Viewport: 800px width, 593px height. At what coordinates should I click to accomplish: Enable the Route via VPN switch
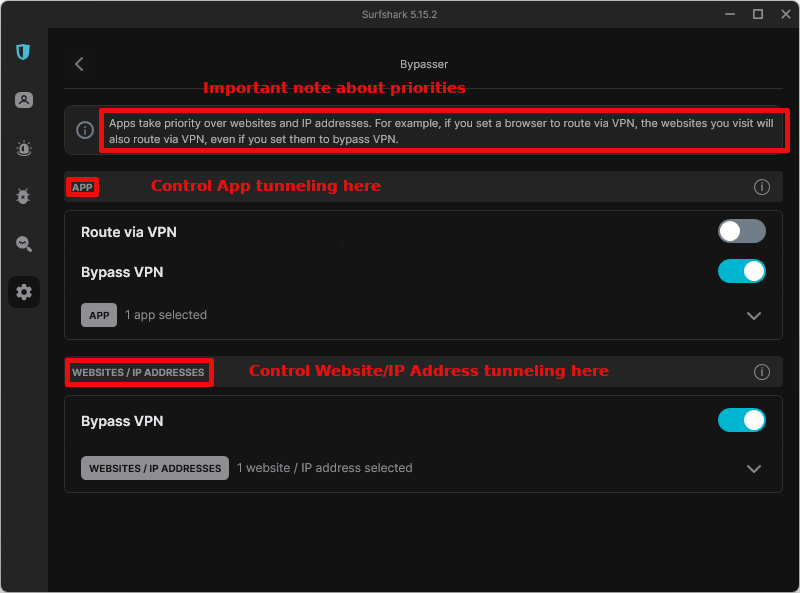[742, 231]
